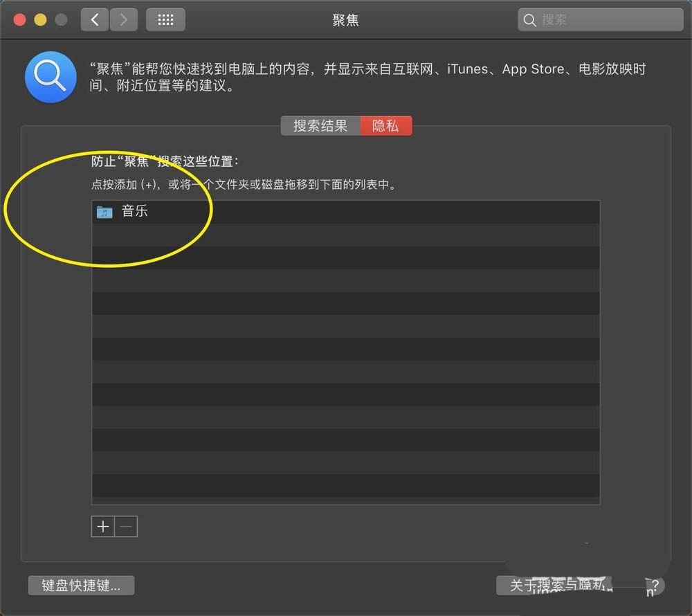Switch to the 隐私 tab
This screenshot has height=616, width=692.
386,126
